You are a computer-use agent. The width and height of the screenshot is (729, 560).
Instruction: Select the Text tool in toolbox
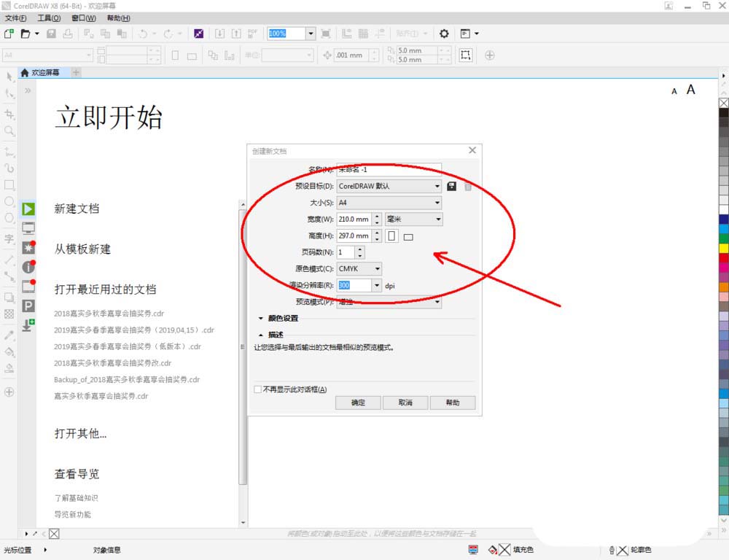pyautogui.click(x=9, y=239)
